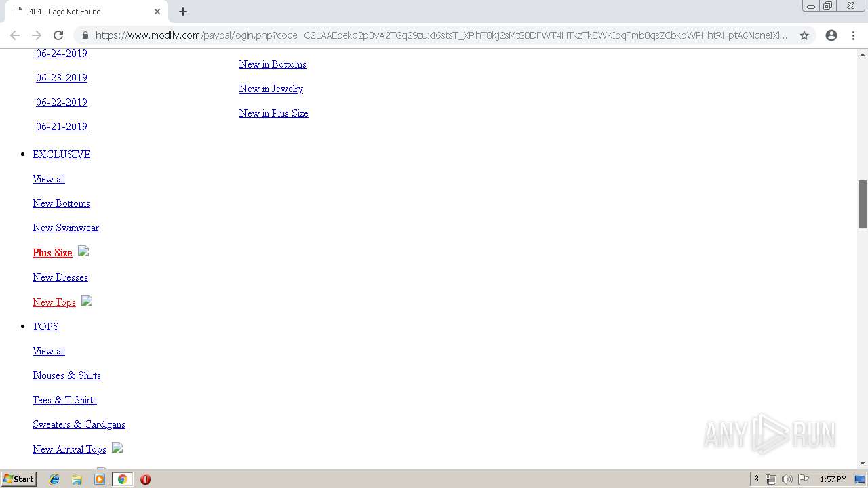Go to New in Plus Size
This screenshot has width=868, height=488.
(x=274, y=113)
